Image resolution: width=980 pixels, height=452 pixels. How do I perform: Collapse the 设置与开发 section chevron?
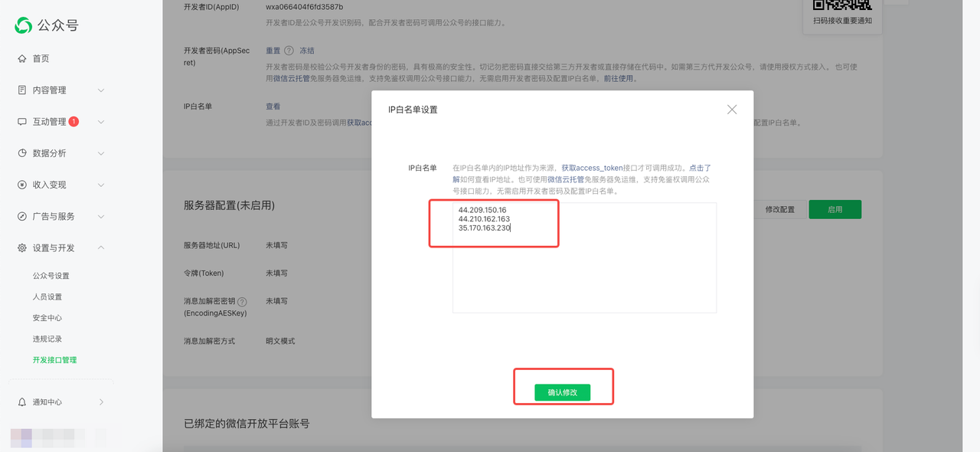point(101,247)
